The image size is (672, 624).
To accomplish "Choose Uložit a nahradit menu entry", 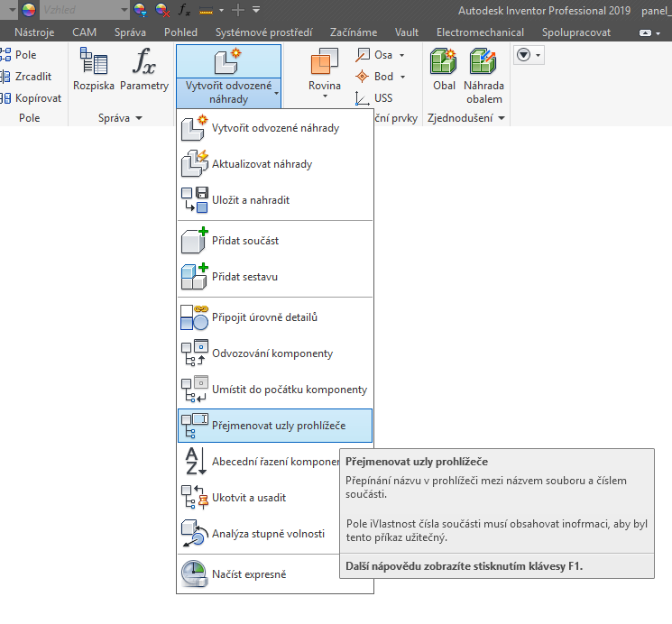I will coord(275,199).
